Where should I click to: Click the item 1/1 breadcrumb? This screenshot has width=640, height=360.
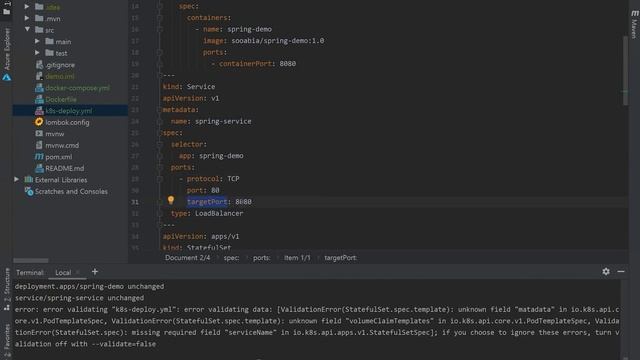tap(297, 258)
